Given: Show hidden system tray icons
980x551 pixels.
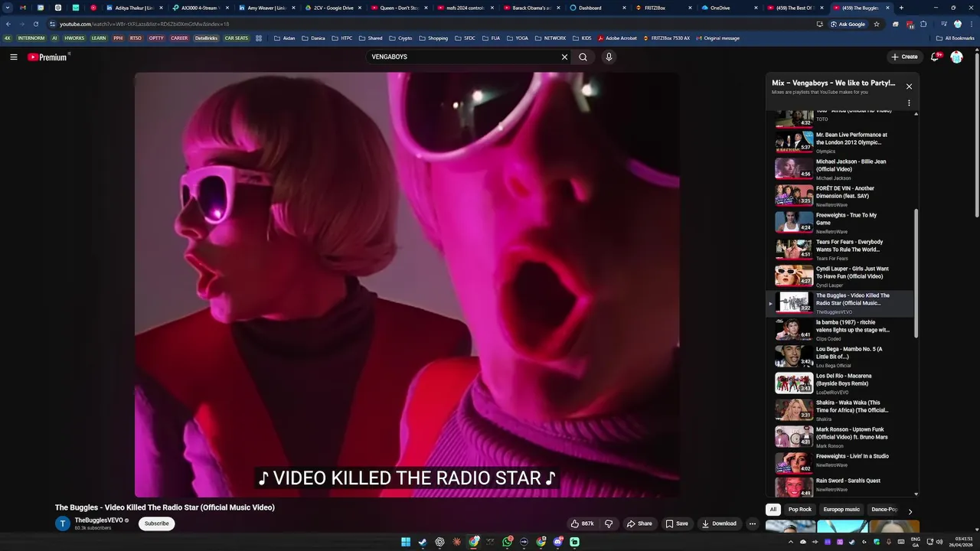Looking at the screenshot, I should coord(790,542).
